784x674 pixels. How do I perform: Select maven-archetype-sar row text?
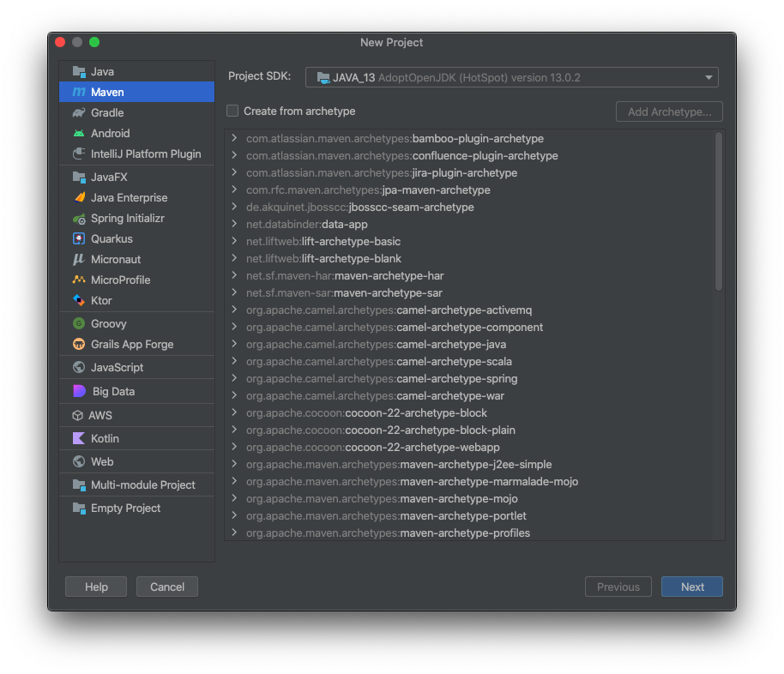[x=344, y=292]
